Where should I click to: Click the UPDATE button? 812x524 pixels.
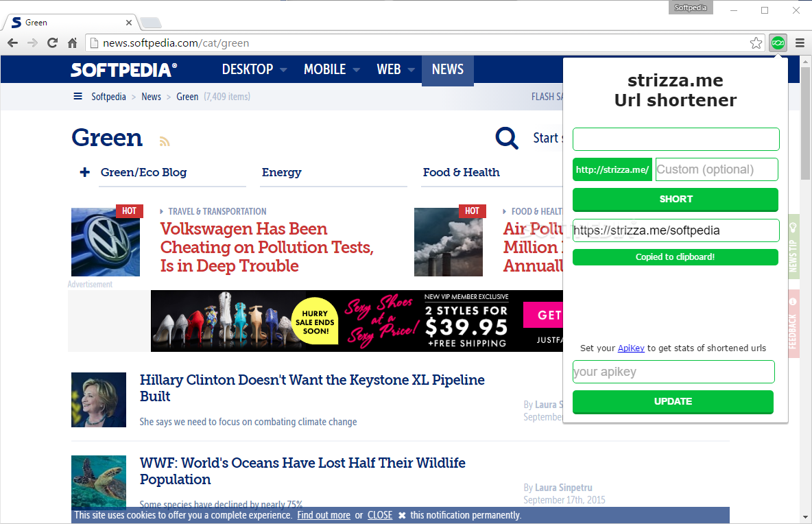(673, 402)
